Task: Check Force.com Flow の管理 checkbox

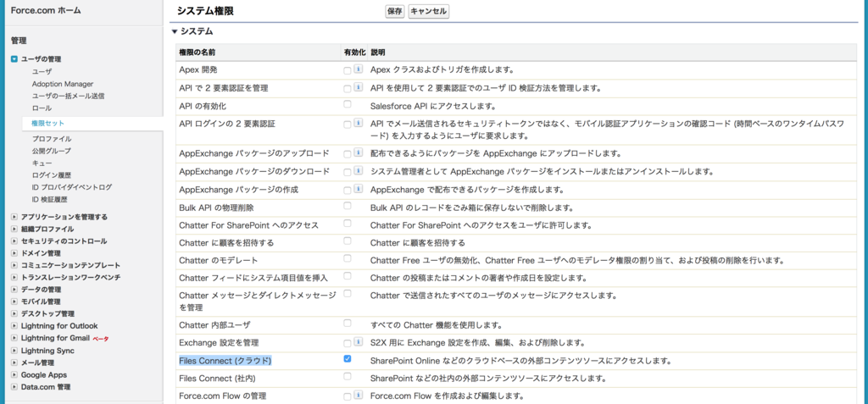Action: coord(347,397)
